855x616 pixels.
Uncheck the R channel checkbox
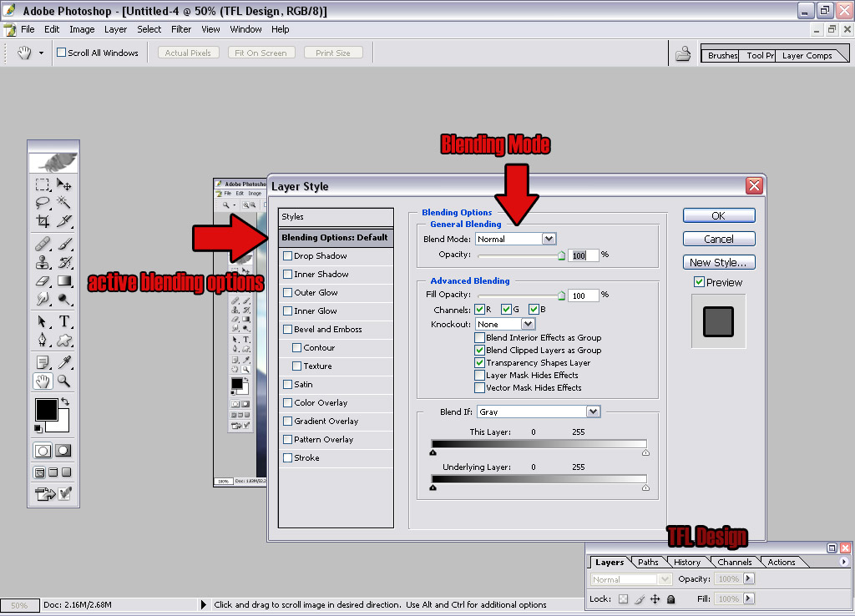coord(480,310)
